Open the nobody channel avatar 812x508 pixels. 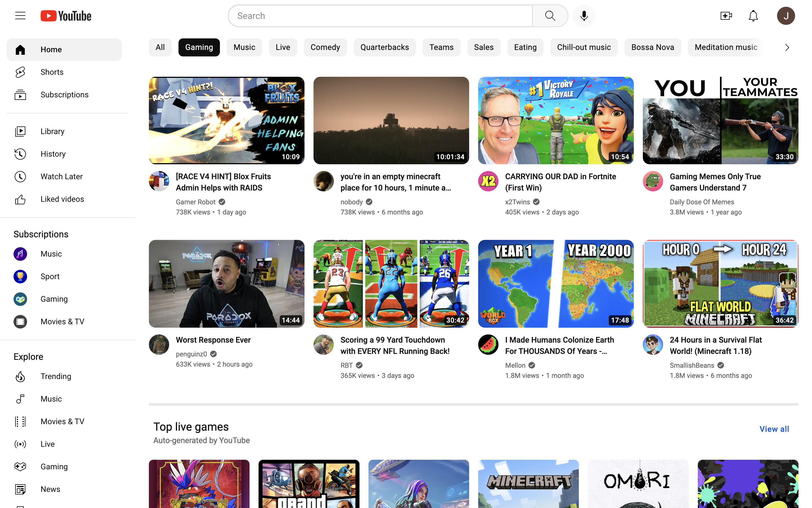coord(323,181)
